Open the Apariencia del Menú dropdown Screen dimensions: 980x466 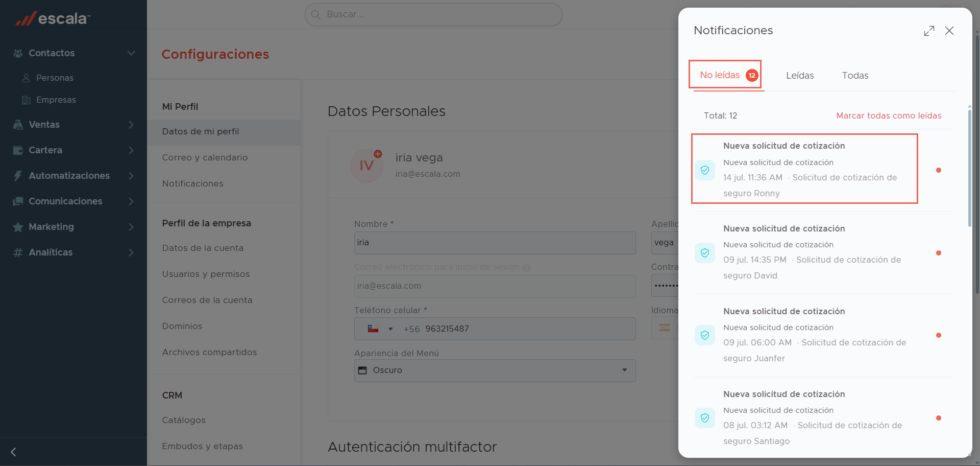(495, 370)
